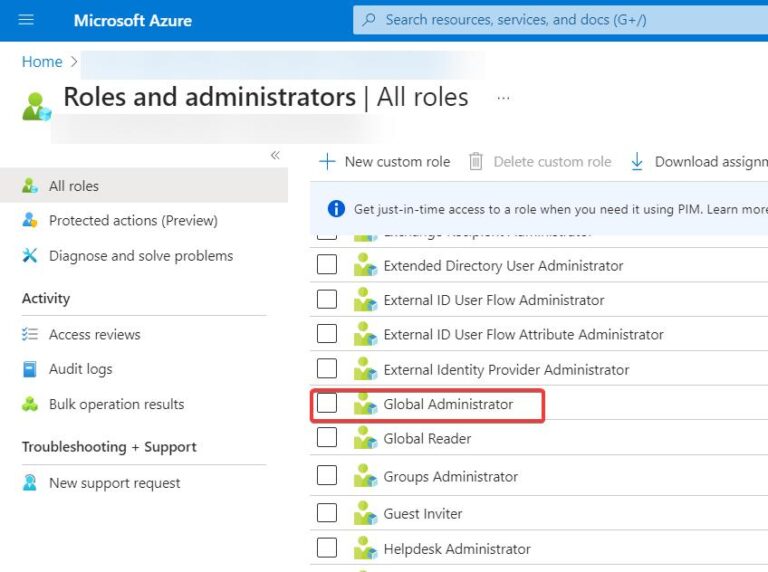The height and width of the screenshot is (572, 768).
Task: Click the Download assignments arrow icon
Action: point(637,161)
